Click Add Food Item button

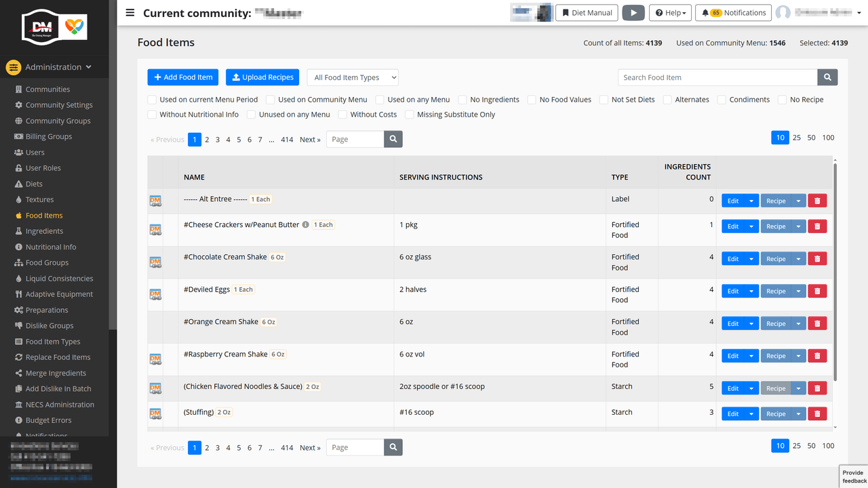184,77
